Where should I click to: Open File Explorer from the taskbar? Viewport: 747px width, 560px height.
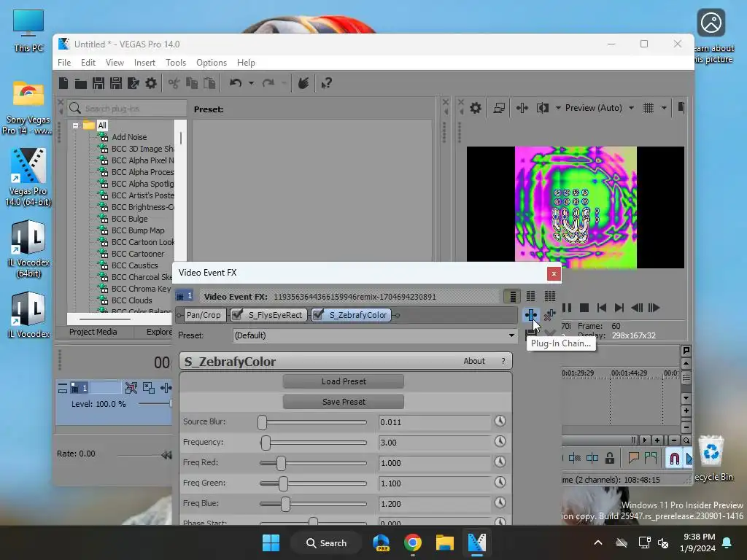coord(444,542)
